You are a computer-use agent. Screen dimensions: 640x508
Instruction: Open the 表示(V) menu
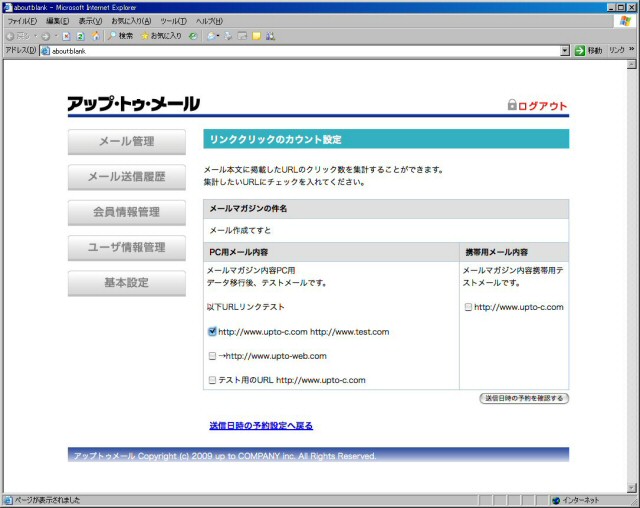tap(90, 21)
